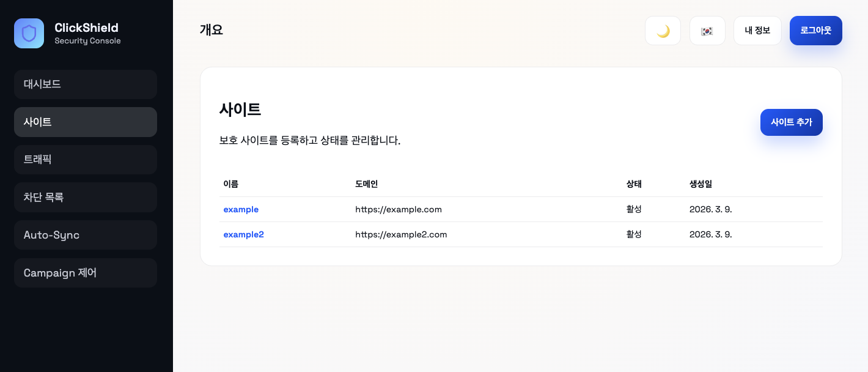The image size is (868, 372).
Task: Open the 차단 목록 sidebar item
Action: coord(86,197)
